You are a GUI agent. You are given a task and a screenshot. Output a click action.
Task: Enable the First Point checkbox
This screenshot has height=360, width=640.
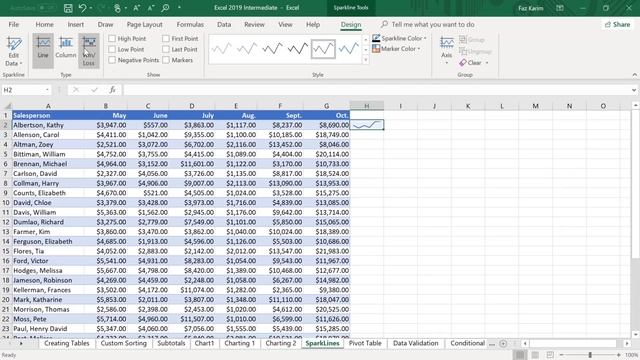165,38
